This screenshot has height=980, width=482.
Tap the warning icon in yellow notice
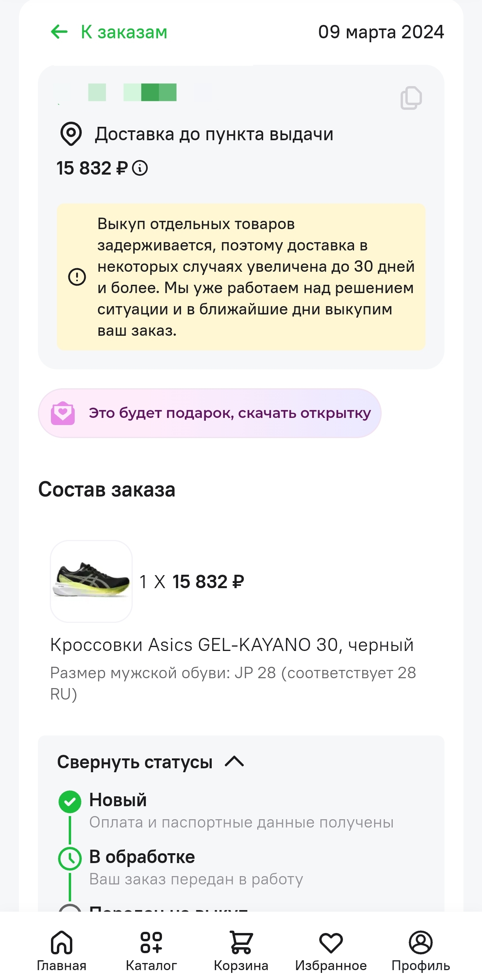(x=77, y=277)
